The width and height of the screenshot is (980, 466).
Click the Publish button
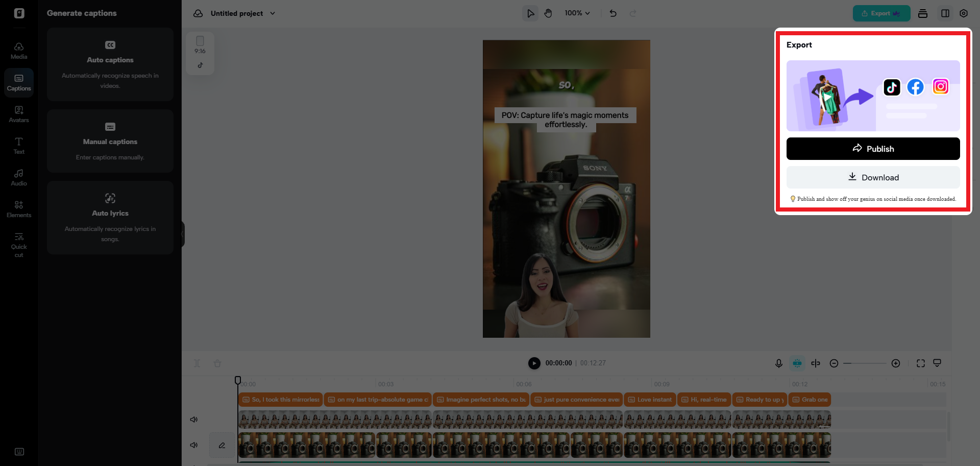click(x=873, y=149)
